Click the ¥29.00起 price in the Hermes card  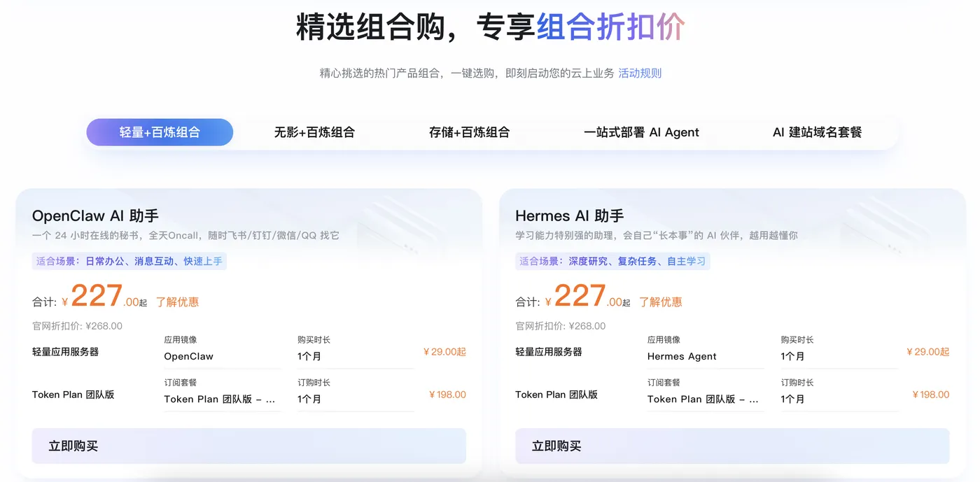927,352
